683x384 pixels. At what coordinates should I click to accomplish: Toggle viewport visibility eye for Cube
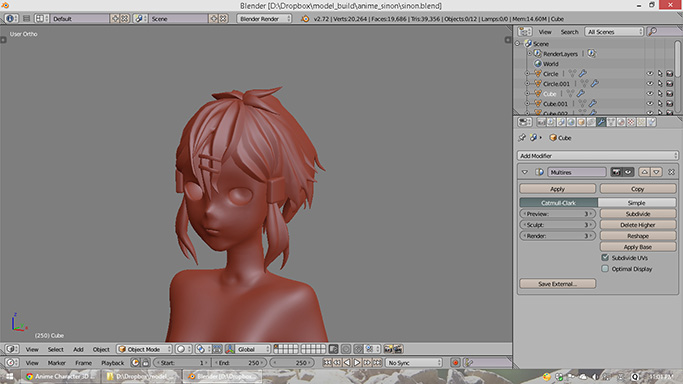click(650, 94)
